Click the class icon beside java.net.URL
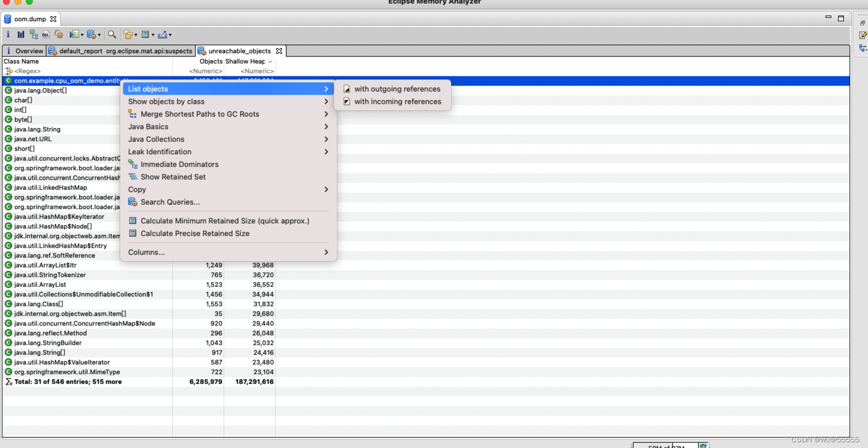Screen dimensions: 868x448 tap(9, 139)
